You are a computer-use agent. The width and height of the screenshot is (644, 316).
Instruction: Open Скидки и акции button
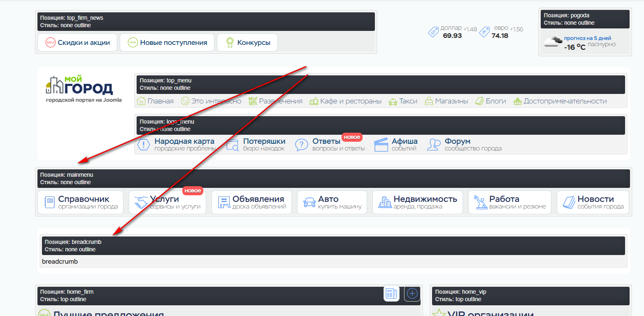click(77, 43)
